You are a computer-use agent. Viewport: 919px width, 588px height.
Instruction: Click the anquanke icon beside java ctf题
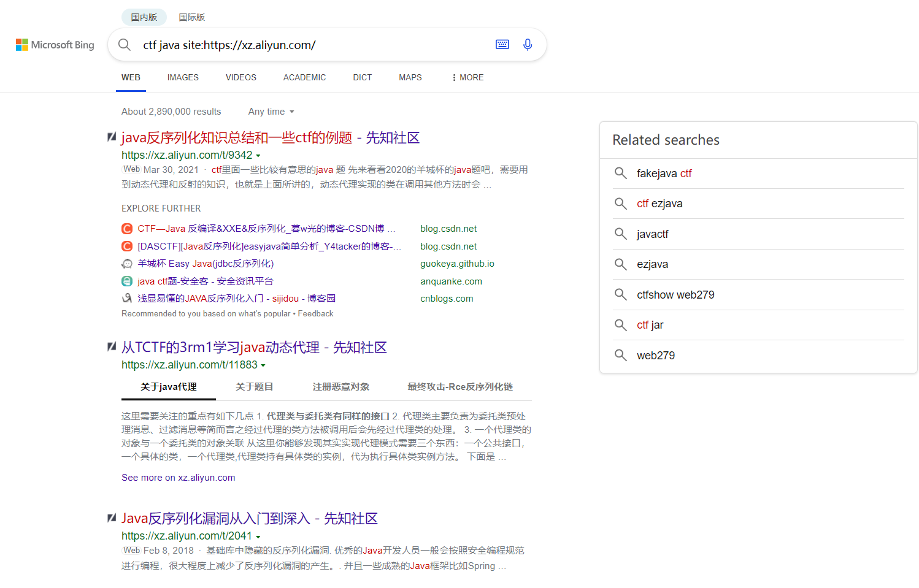click(x=127, y=281)
